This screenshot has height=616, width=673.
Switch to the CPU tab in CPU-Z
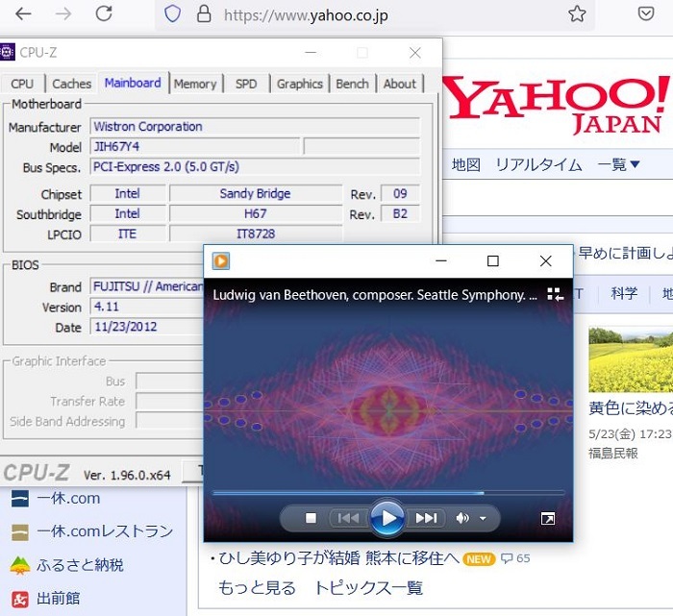click(22, 84)
